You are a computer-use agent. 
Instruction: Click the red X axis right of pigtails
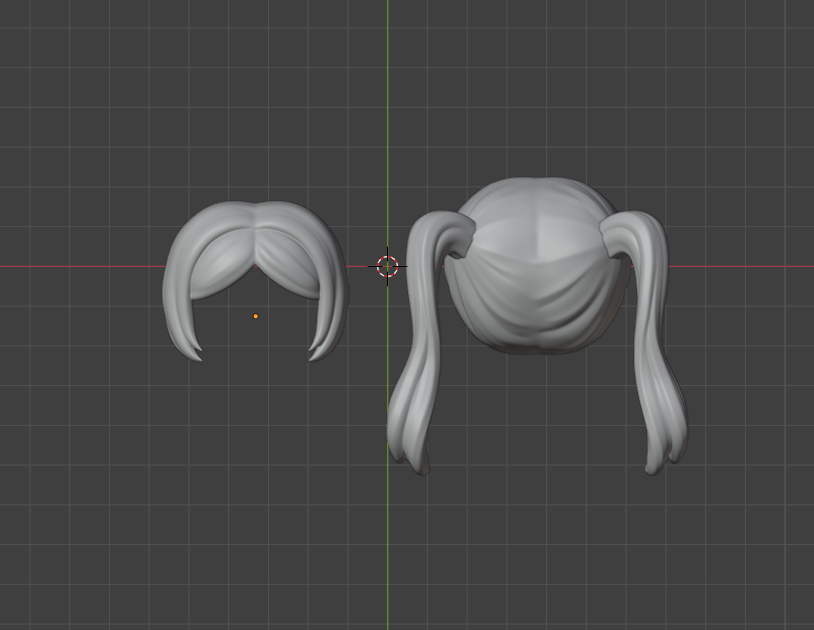tap(750, 266)
